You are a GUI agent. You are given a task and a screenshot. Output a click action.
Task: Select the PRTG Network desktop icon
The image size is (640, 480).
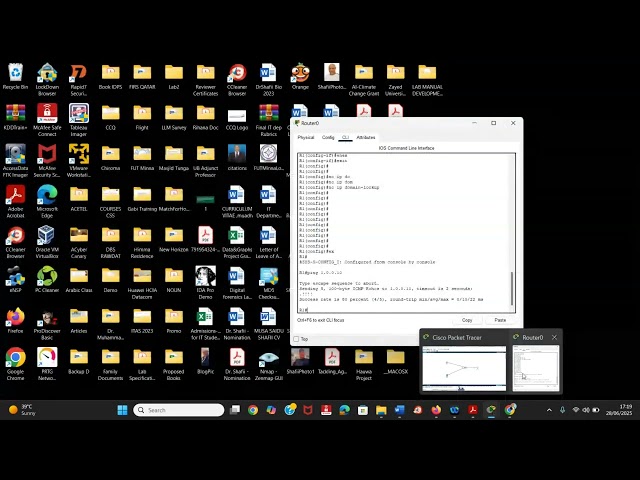tap(47, 364)
